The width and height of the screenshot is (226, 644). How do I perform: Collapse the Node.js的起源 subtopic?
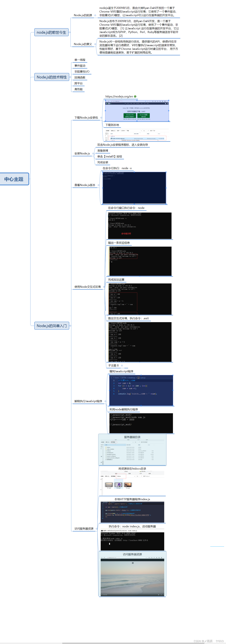pos(95,15)
